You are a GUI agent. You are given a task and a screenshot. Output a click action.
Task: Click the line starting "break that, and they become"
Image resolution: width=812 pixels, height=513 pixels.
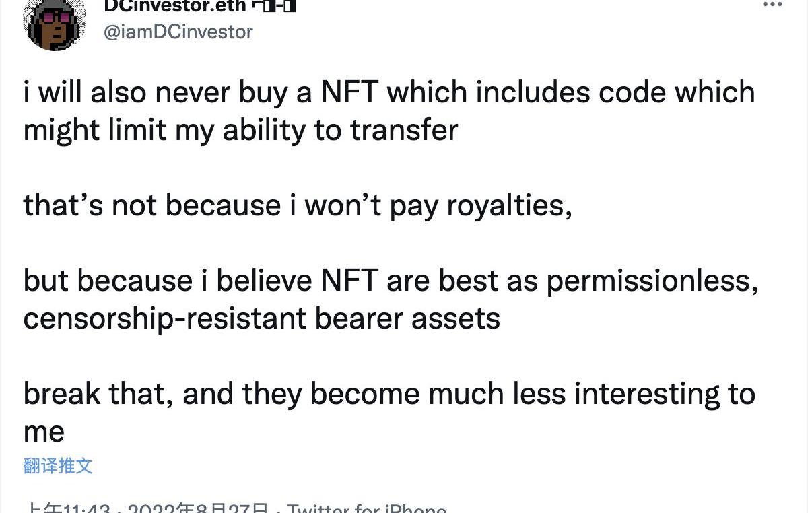coord(389,394)
